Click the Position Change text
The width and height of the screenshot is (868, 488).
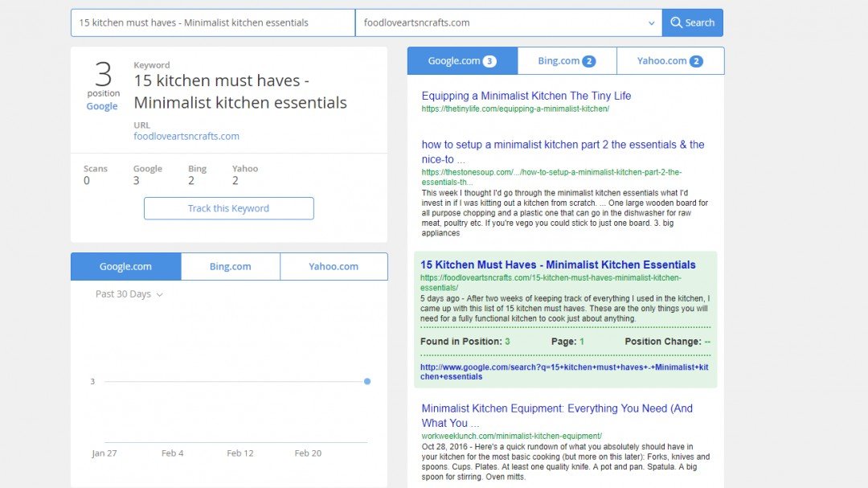pyautogui.click(x=668, y=342)
